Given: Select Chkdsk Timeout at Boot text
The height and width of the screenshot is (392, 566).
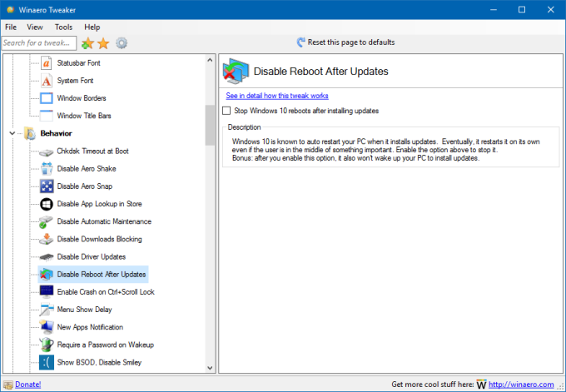Looking at the screenshot, I should tap(92, 151).
